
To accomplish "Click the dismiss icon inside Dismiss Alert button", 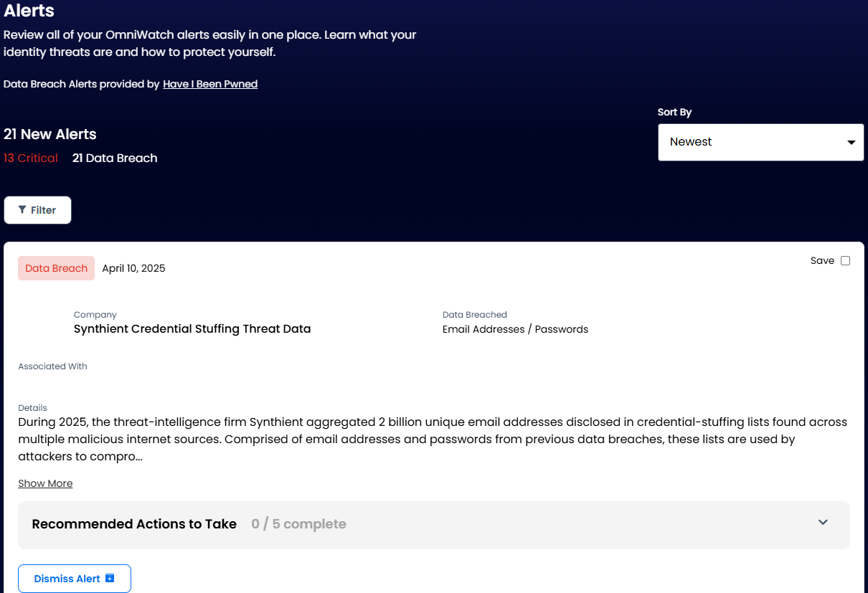I will coord(108,578).
